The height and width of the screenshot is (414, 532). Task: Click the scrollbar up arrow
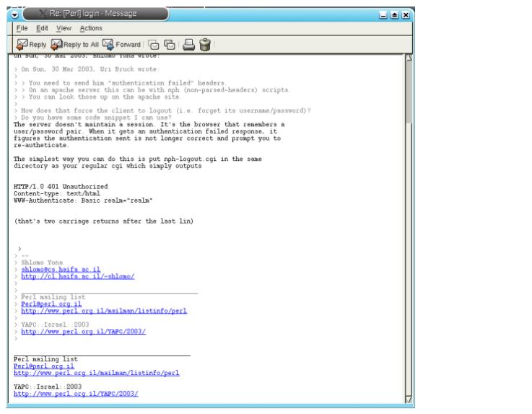409,58
